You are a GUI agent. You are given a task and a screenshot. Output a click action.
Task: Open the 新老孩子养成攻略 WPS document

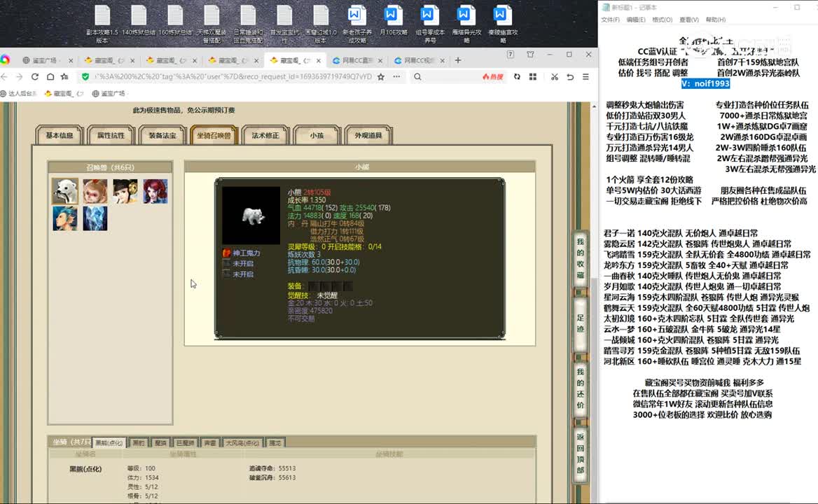pos(357,24)
